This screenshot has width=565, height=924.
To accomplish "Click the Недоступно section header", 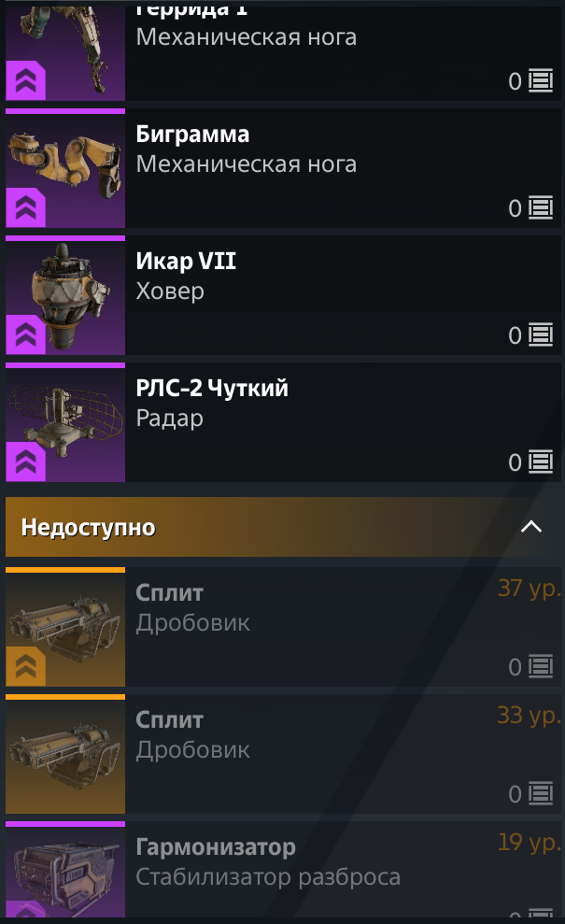I will 283,527.
